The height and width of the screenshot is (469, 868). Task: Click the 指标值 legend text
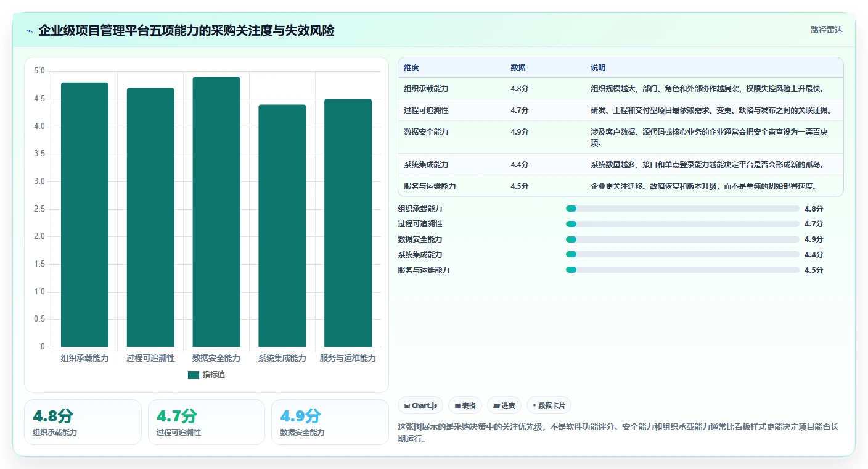[214, 375]
